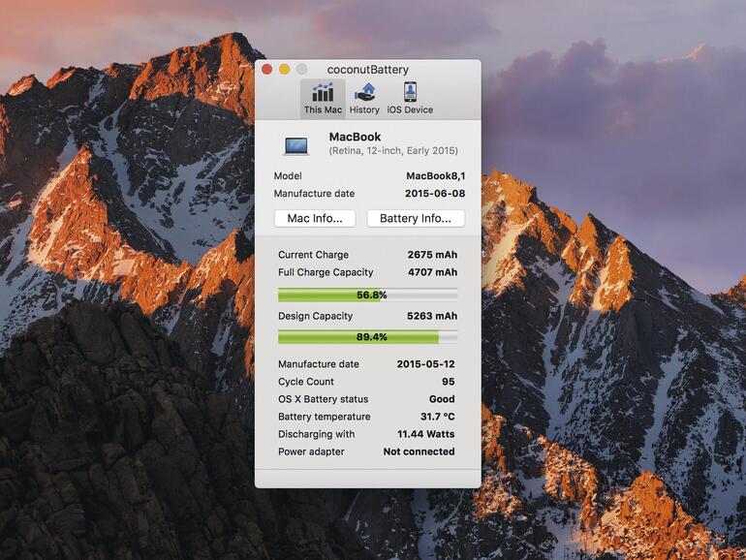The width and height of the screenshot is (746, 560).
Task: Open the History hand-and-house icon
Action: (x=365, y=92)
